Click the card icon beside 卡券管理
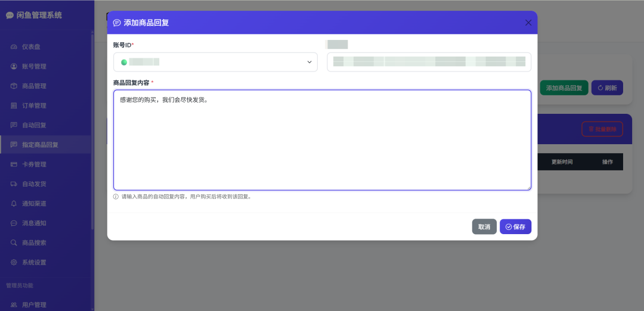The width and height of the screenshot is (644, 311). [x=14, y=164]
